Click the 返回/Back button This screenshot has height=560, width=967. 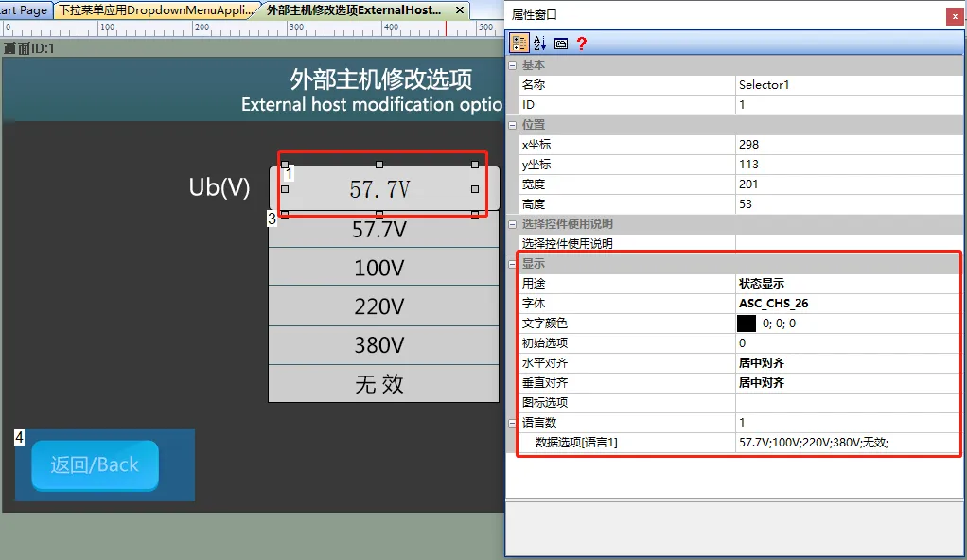[95, 465]
